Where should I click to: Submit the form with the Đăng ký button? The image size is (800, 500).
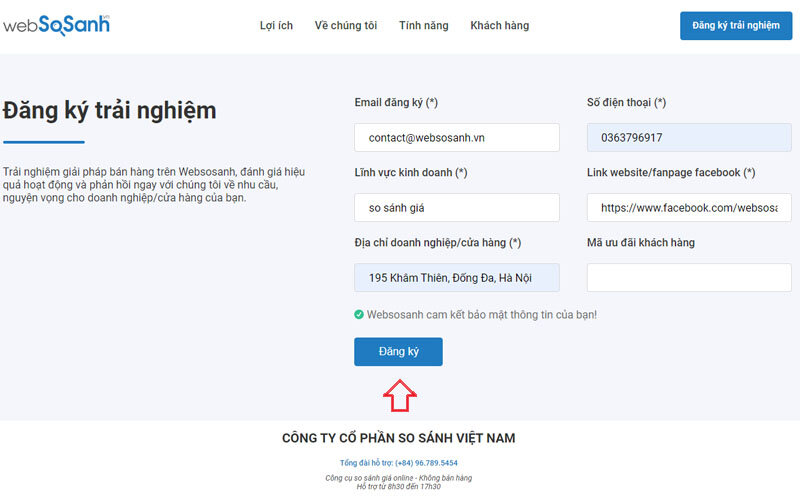click(398, 352)
